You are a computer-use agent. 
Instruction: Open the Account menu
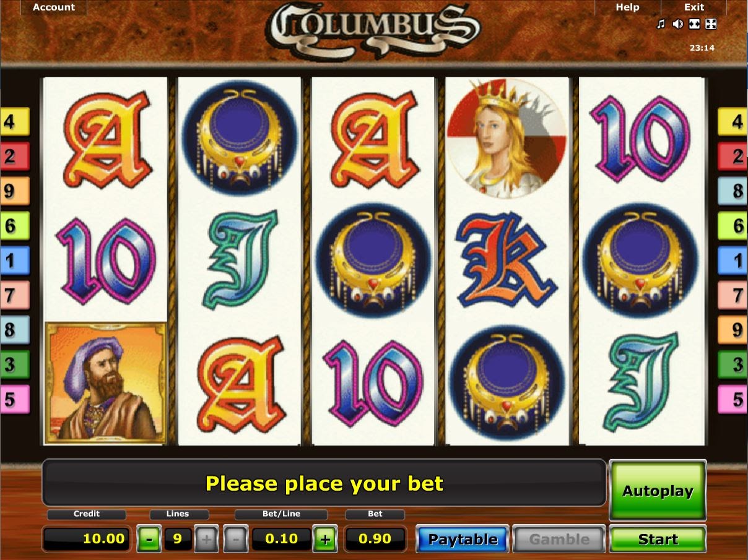click(54, 7)
